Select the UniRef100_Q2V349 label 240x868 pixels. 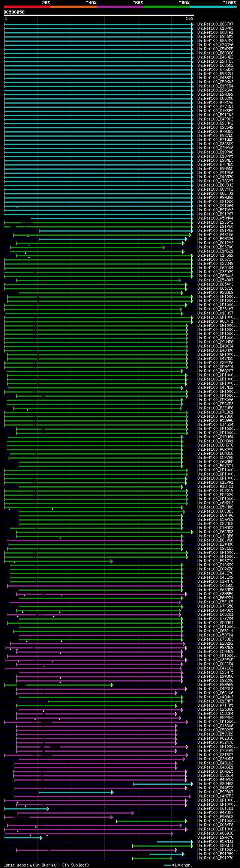tap(215, 264)
